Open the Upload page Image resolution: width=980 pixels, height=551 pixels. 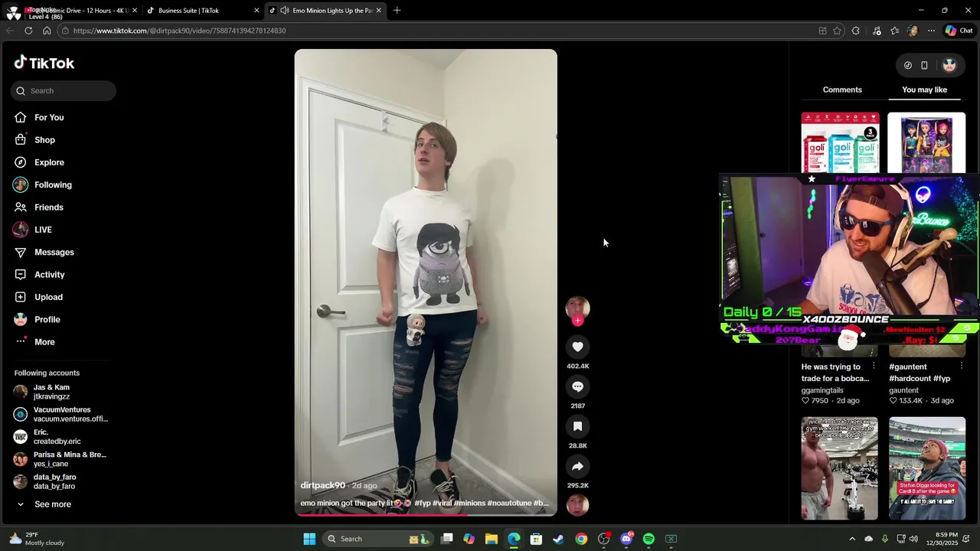pos(48,297)
